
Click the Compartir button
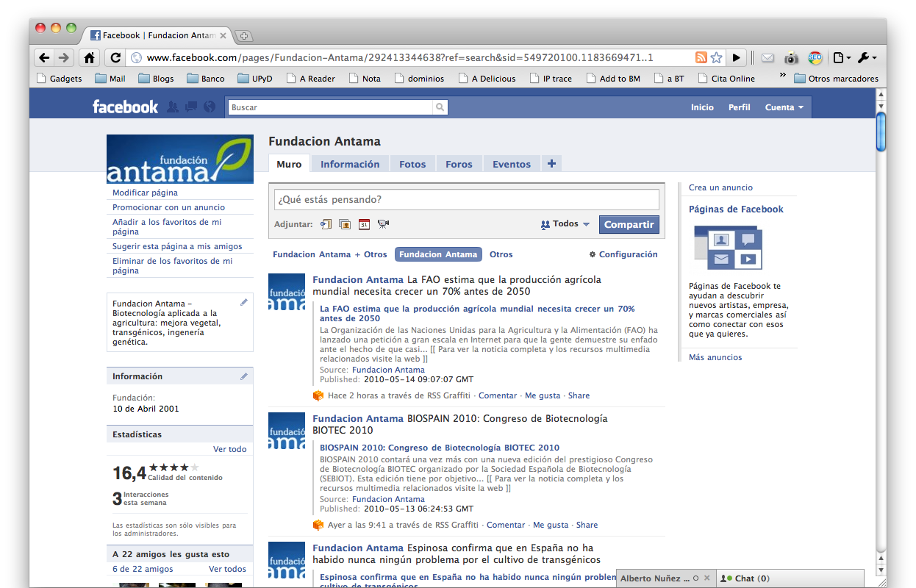pos(629,225)
